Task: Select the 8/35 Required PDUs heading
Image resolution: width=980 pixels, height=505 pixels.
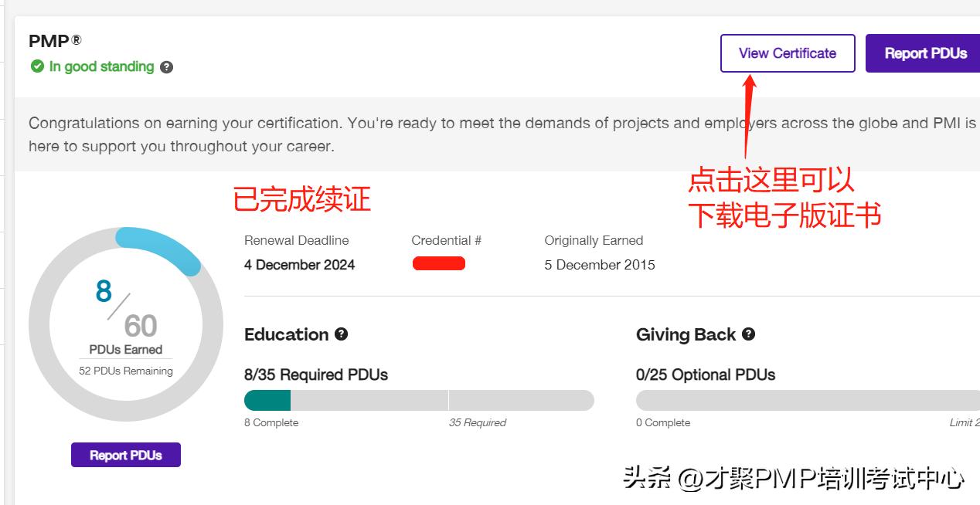Action: (x=315, y=375)
